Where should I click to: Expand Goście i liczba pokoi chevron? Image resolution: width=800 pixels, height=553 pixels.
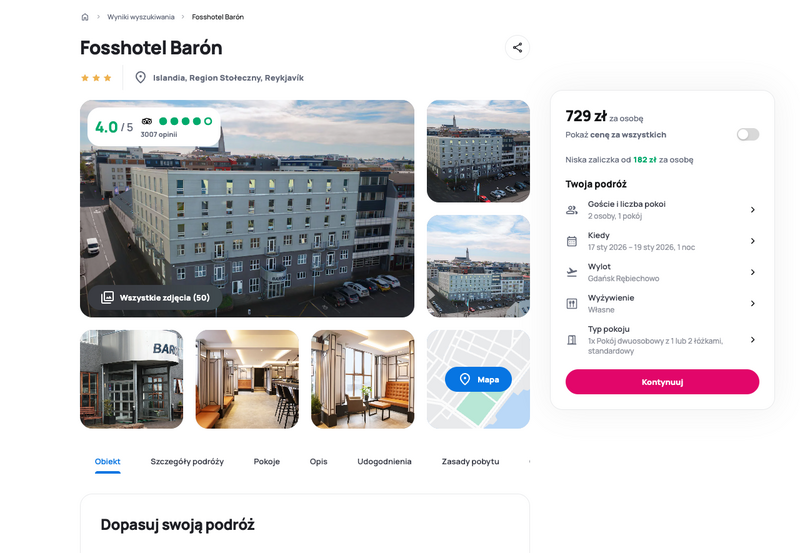[x=753, y=210]
